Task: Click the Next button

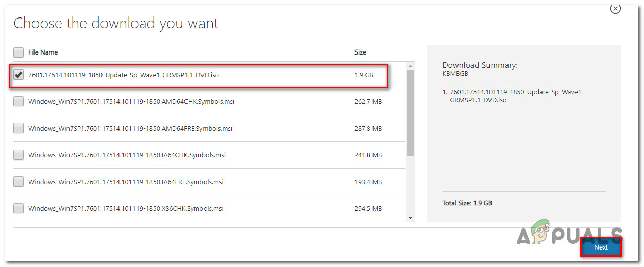Action: [601, 247]
